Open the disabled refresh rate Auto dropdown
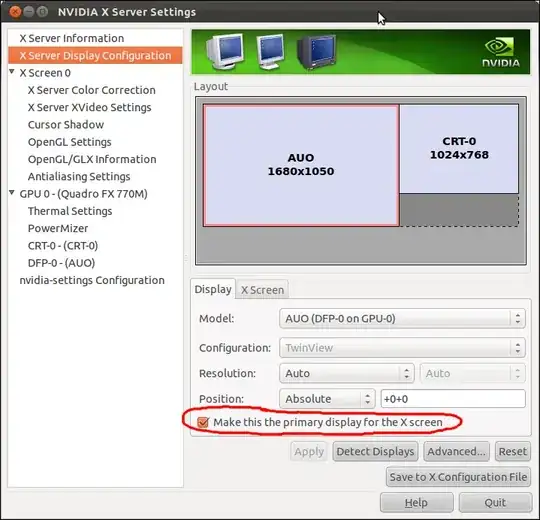 pyautogui.click(x=472, y=373)
